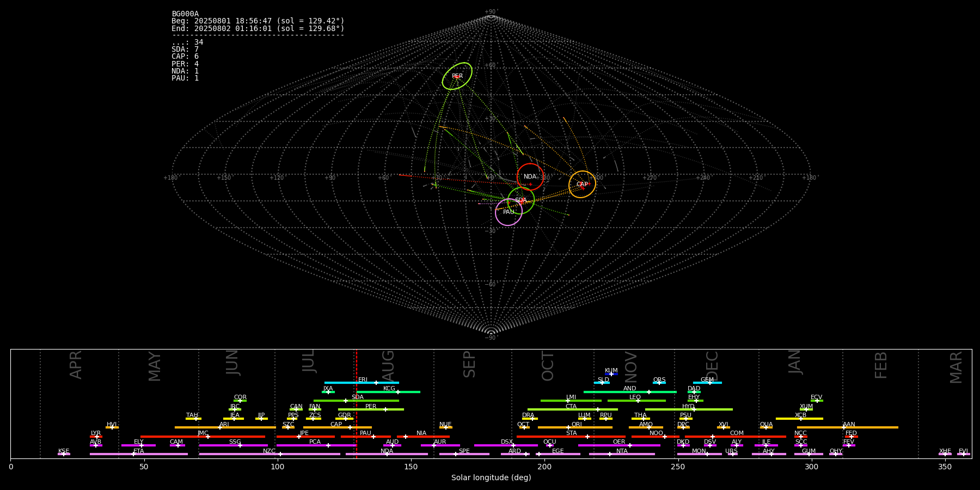Viewport: 980px width, 490px height.
Task: Select the red NDA radiant circle on the map
Action: (x=530, y=177)
